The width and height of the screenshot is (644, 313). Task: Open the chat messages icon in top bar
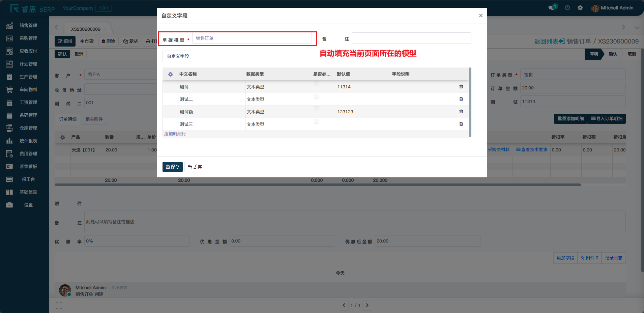(x=552, y=8)
